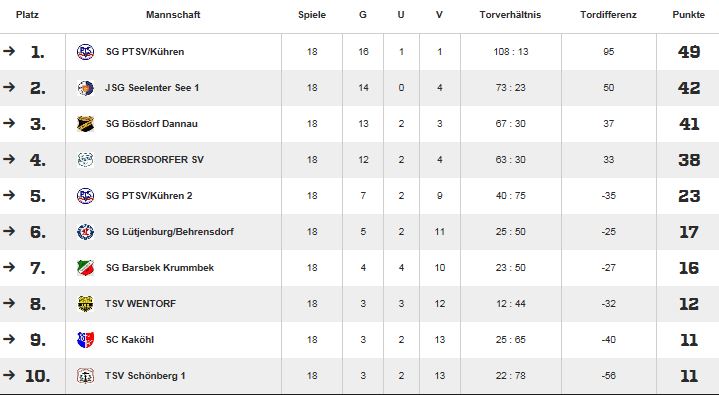
Task: Select the SG Bösdorf Dannau crest icon
Action: [x=86, y=124]
